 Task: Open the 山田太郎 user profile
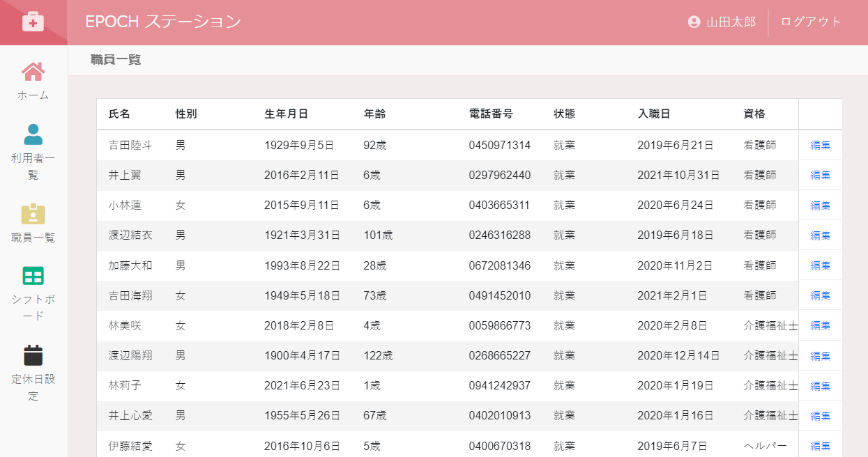[x=731, y=22]
